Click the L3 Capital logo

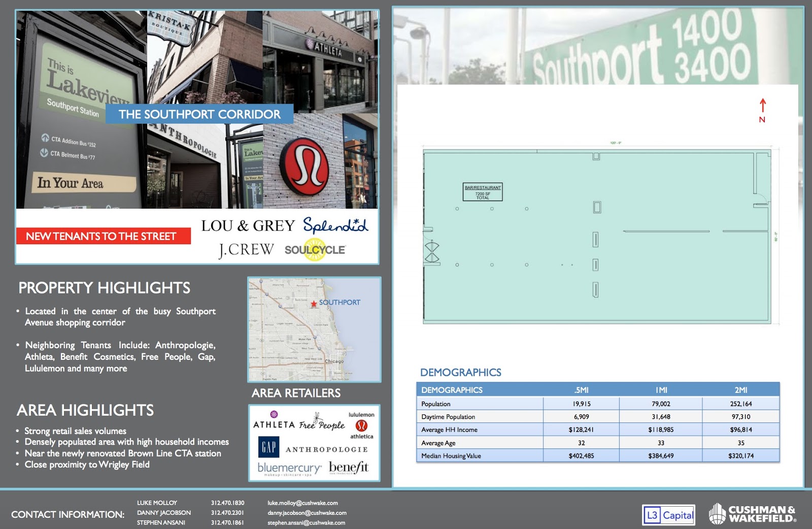click(668, 515)
